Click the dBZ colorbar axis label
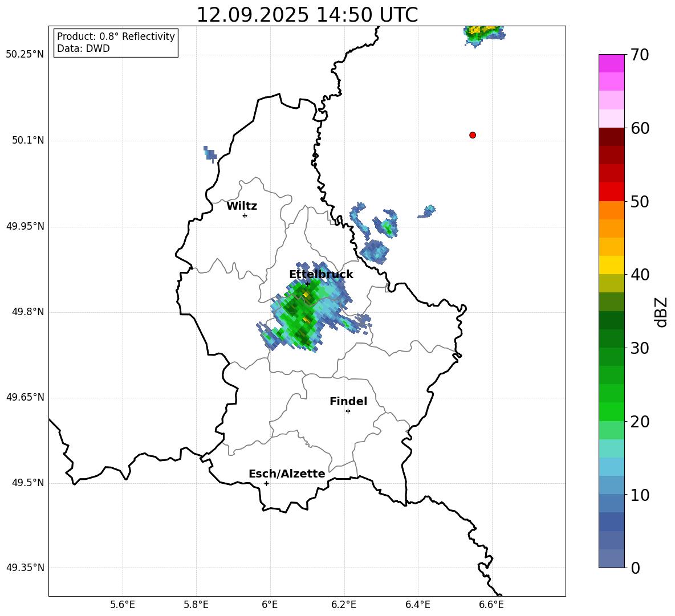675x616 pixels. (661, 312)
